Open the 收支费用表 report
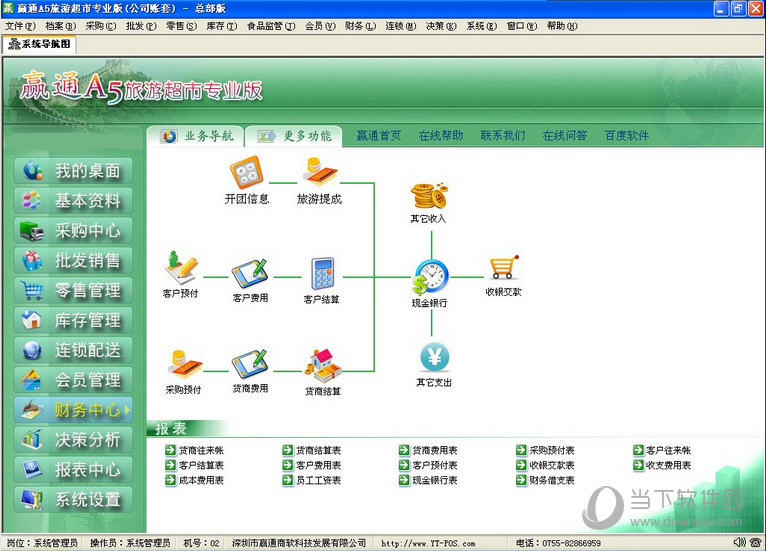This screenshot has height=551, width=767. point(662,465)
